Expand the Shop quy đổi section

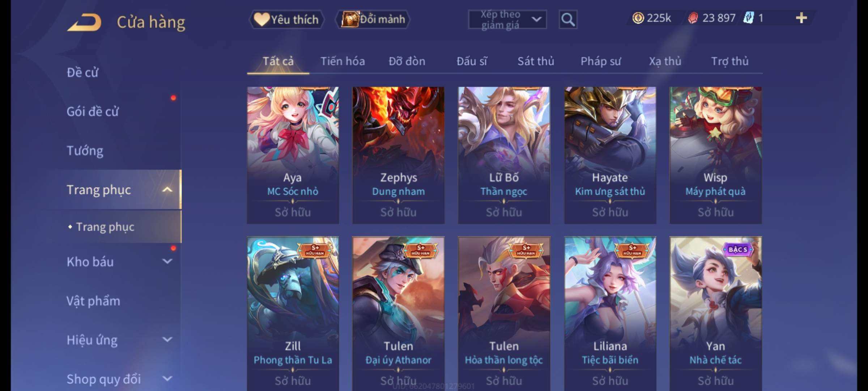pos(167,379)
